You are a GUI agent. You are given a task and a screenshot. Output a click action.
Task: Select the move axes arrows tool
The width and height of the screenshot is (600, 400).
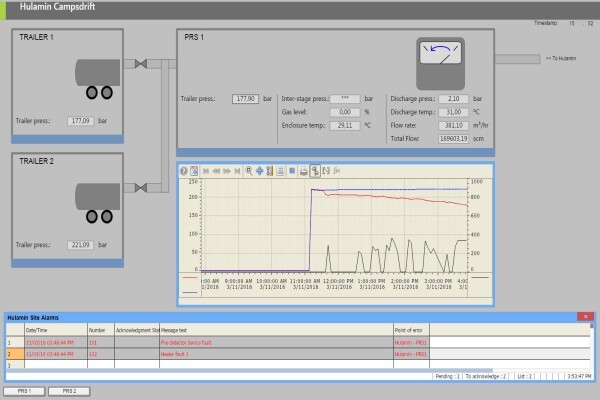[259, 171]
